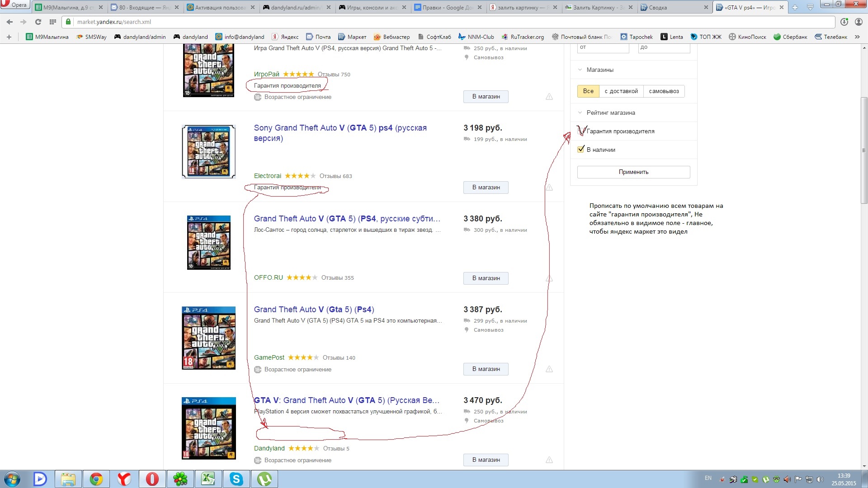Select the 'с доставкой' shops filter
Image resolution: width=868 pixels, height=488 pixels.
[621, 91]
